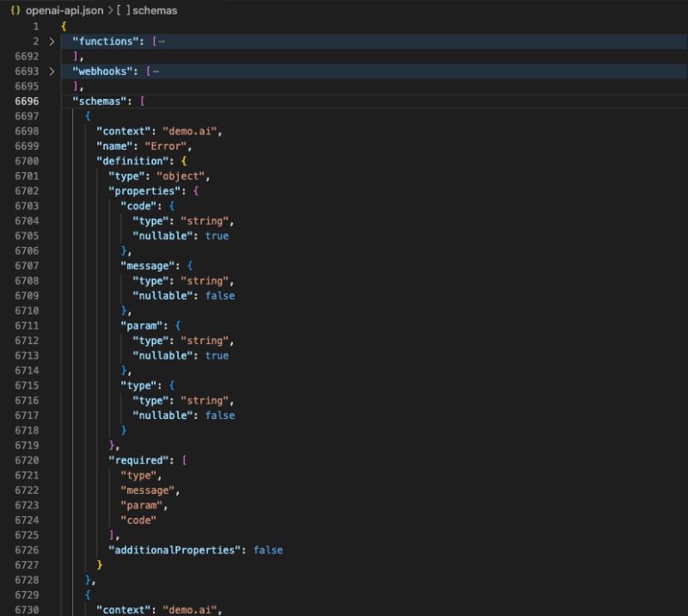This screenshot has height=616, width=688.
Task: Click the true value on line 6705
Action: [x=217, y=237]
